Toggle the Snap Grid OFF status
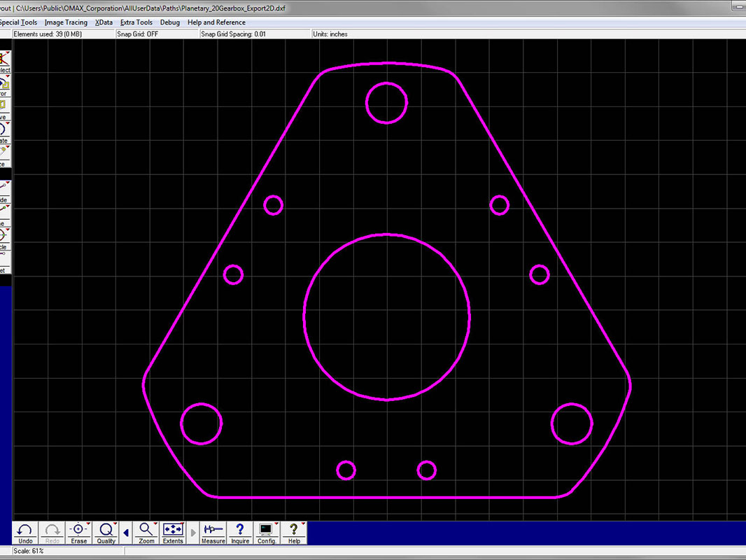 tap(137, 34)
